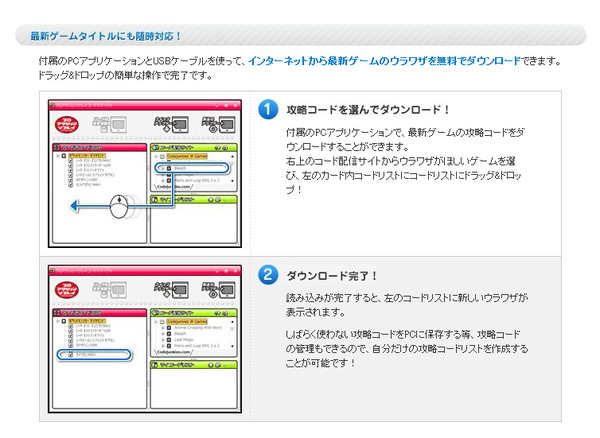The image size is (600, 438).
Task: Click scroll-down arrow of code site list in step 1
Action: coord(232,181)
